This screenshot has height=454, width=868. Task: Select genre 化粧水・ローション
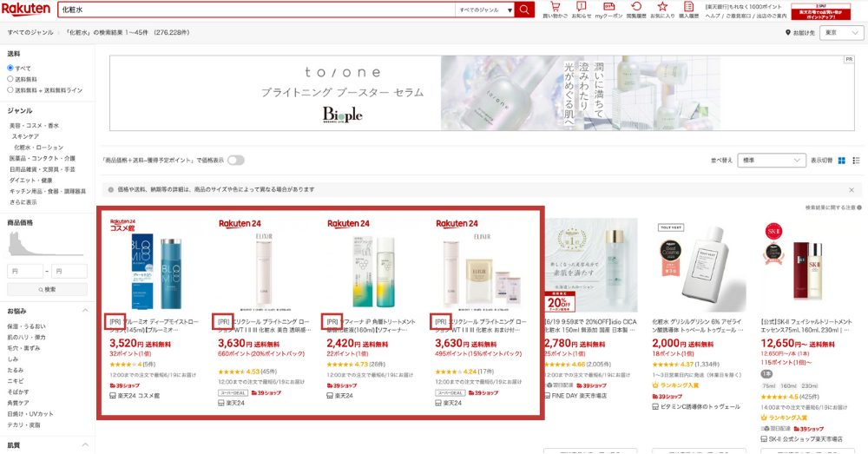(39, 148)
